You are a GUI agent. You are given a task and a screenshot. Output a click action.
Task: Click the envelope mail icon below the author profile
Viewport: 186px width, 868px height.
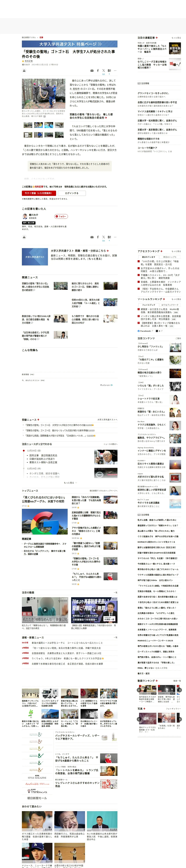point(92,237)
